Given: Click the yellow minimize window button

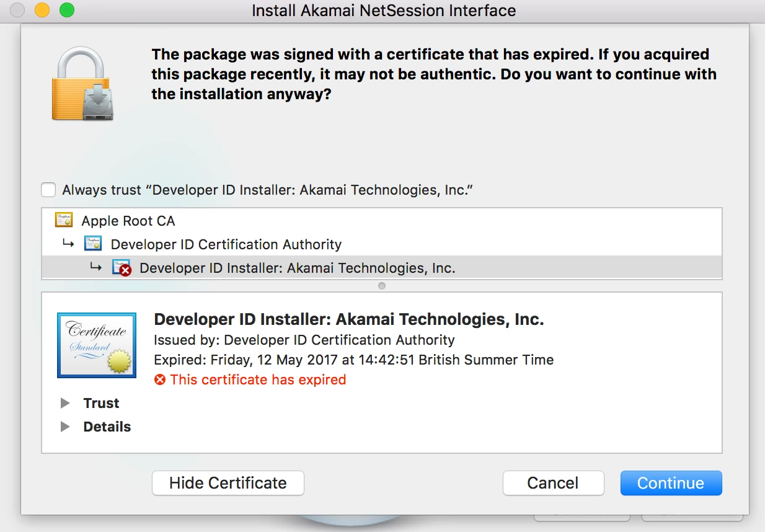Looking at the screenshot, I should 42,10.
